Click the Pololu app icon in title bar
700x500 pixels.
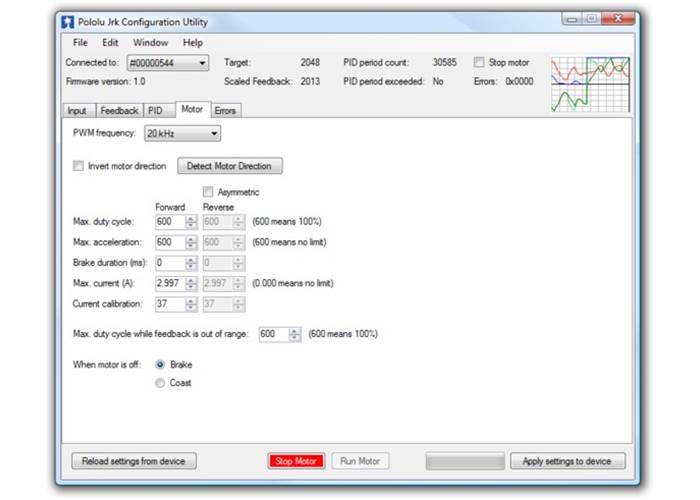point(69,20)
